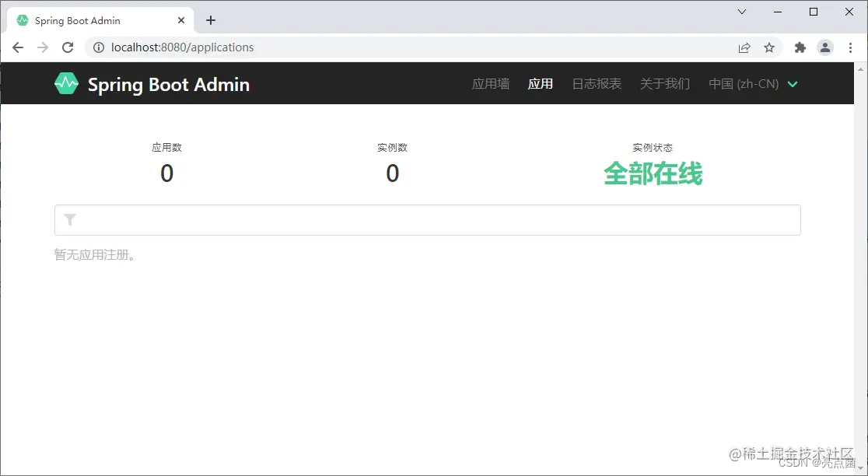Bookmark this page with the star icon
Image resolution: width=868 pixels, height=476 pixels.
click(769, 47)
